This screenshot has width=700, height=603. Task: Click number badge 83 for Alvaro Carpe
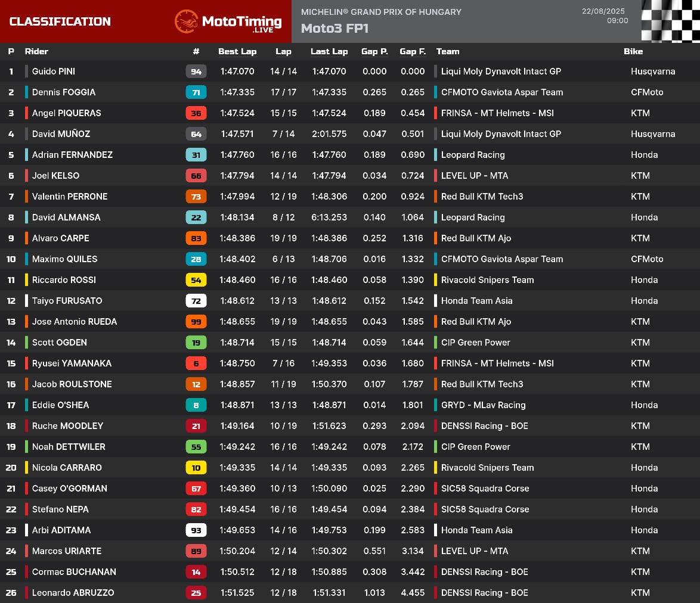196,238
